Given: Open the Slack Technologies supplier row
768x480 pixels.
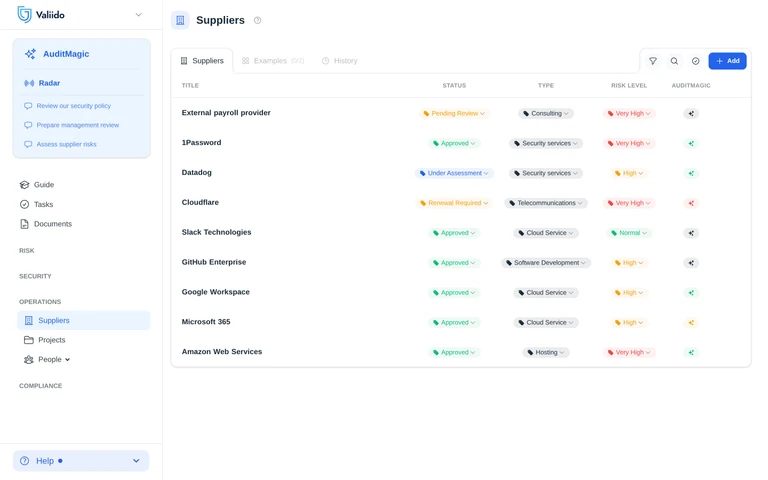Looking at the screenshot, I should (216, 232).
